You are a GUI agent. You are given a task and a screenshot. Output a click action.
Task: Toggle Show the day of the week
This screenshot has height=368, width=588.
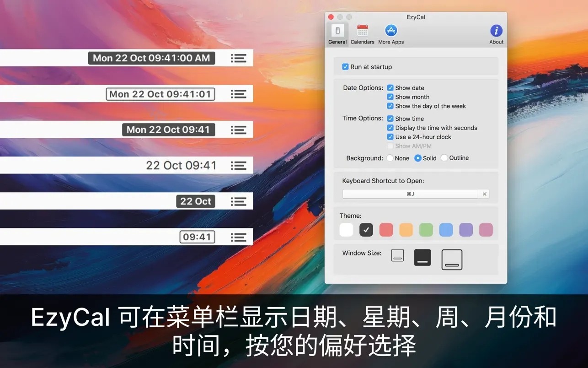pyautogui.click(x=390, y=106)
